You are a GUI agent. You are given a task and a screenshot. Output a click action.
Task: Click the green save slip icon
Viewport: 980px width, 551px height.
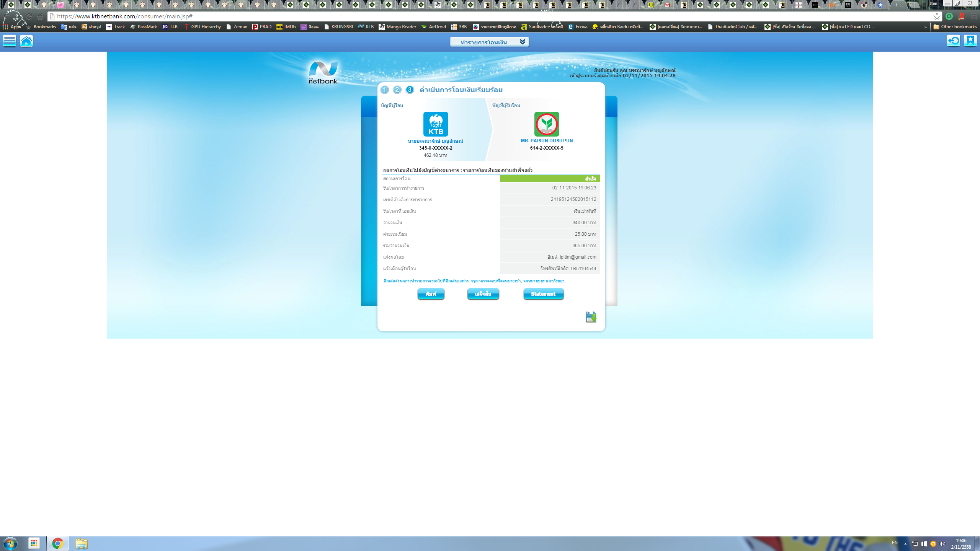[591, 317]
